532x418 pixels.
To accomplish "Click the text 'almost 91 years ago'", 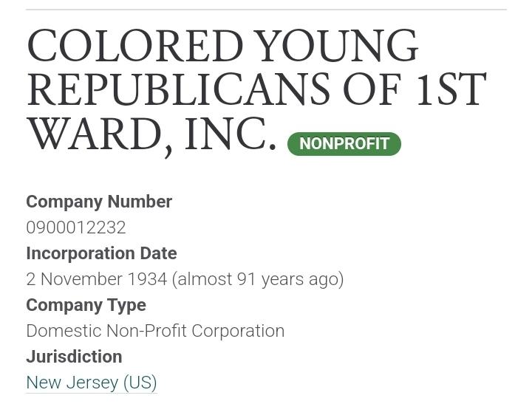I will [258, 279].
